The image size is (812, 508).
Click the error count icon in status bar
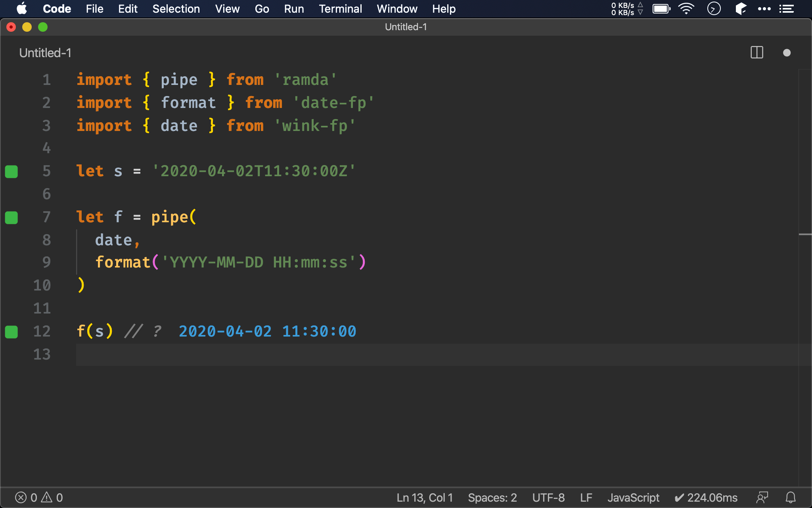[x=21, y=498]
